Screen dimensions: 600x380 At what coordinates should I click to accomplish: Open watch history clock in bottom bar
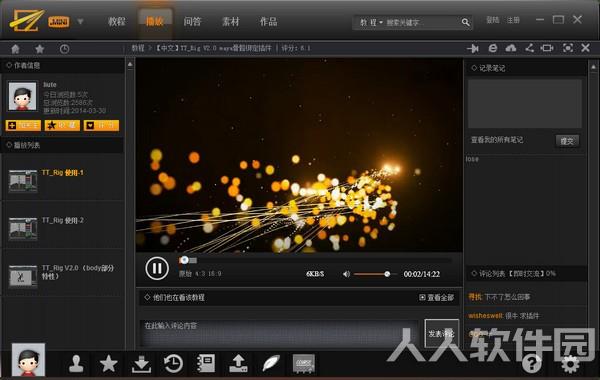pos(173,364)
